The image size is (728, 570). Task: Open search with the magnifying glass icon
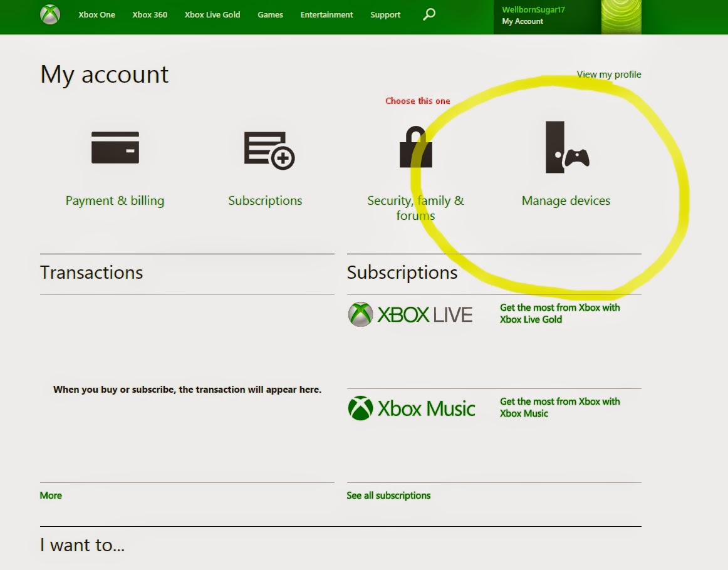point(429,13)
